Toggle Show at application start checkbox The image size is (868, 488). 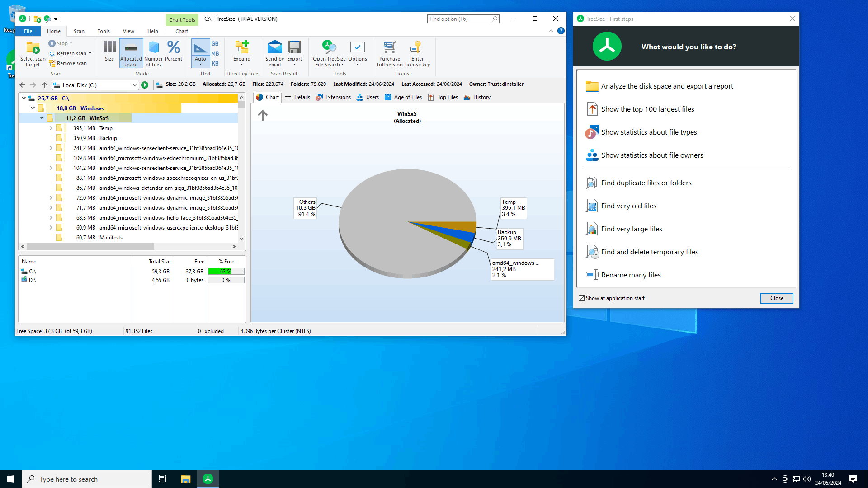click(581, 298)
